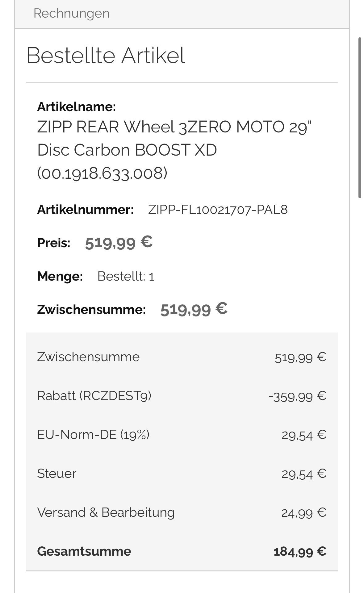Click the Preis label
Screen dimensions: 364x593
pyautogui.click(x=54, y=243)
